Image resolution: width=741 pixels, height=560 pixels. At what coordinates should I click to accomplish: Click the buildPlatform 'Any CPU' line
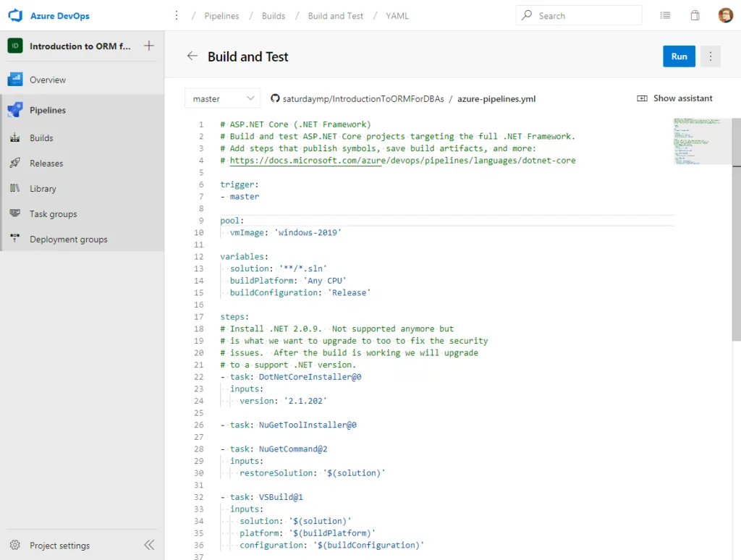288,281
